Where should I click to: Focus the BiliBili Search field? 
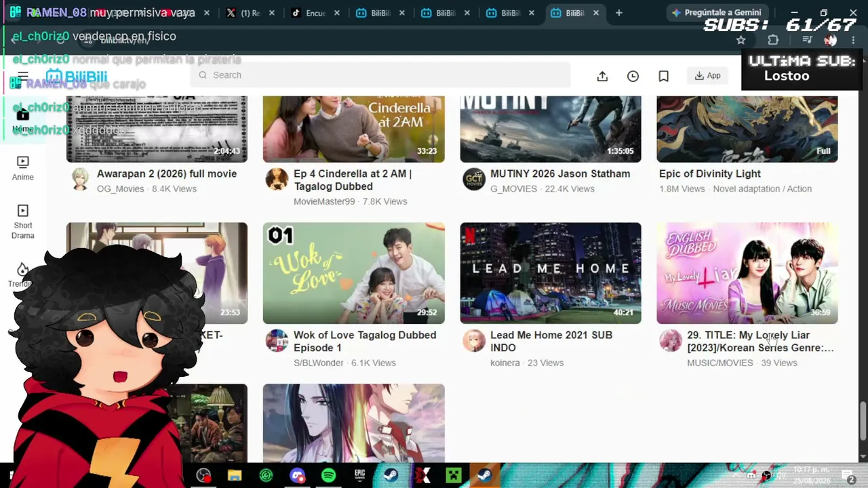tap(380, 75)
